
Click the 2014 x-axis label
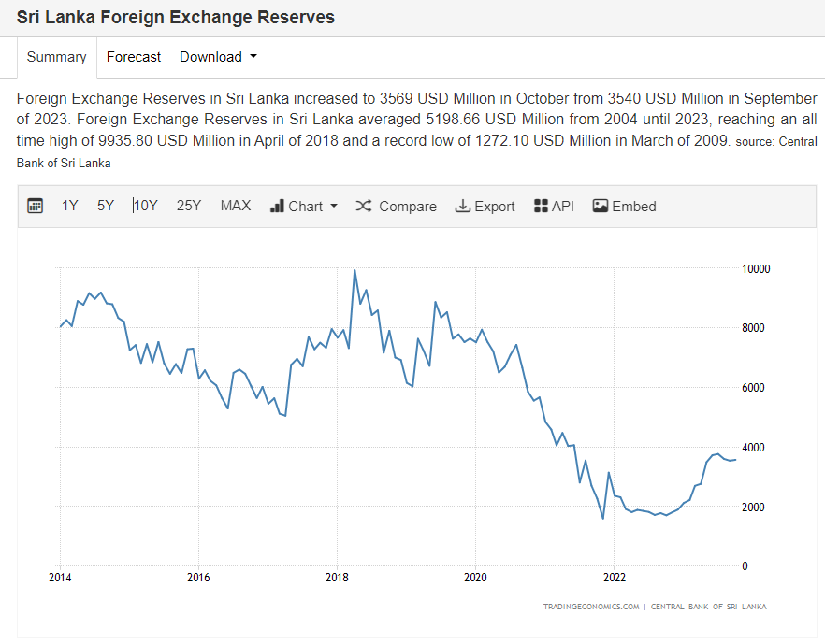coord(60,578)
